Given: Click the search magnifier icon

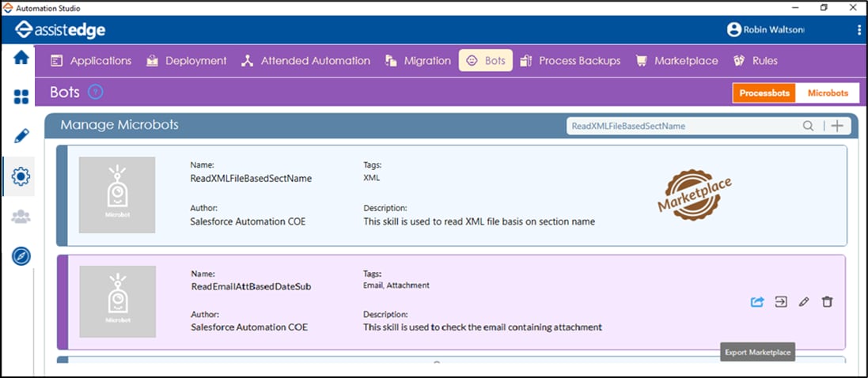Looking at the screenshot, I should click(808, 127).
